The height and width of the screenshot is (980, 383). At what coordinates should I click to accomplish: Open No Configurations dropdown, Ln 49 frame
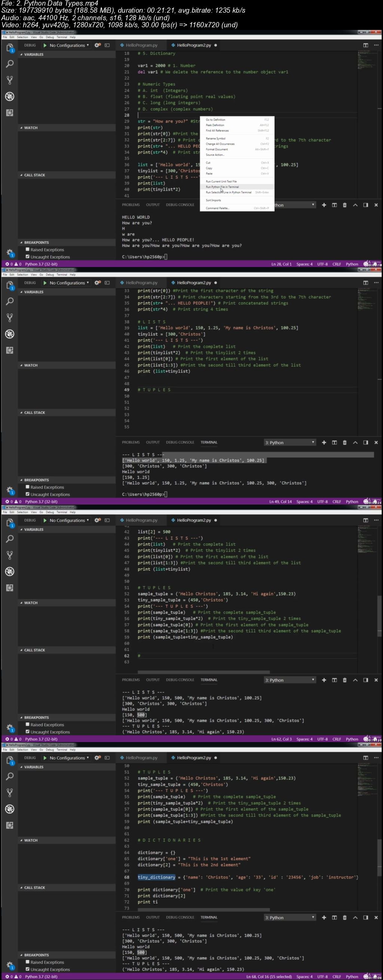point(69,283)
